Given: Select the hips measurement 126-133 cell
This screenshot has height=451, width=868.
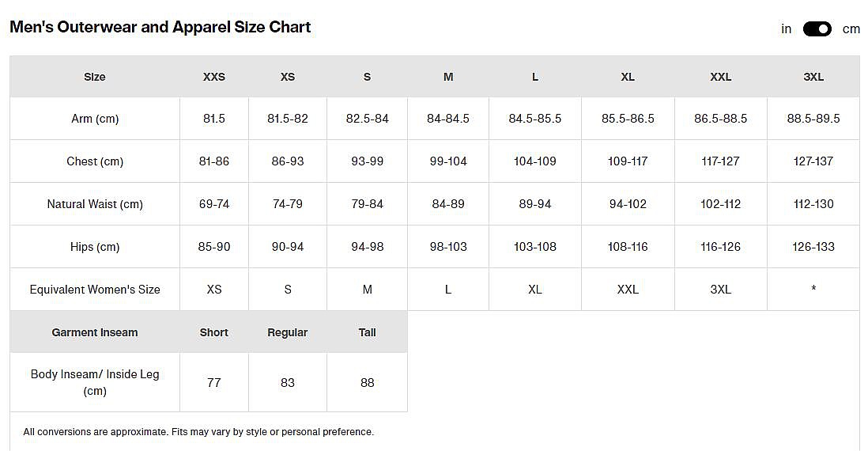Looking at the screenshot, I should (813, 247).
